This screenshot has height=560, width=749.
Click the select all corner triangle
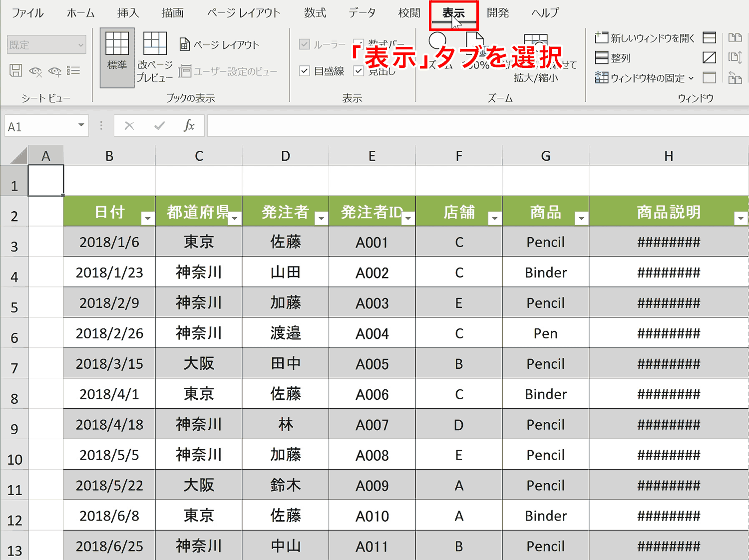click(18, 156)
